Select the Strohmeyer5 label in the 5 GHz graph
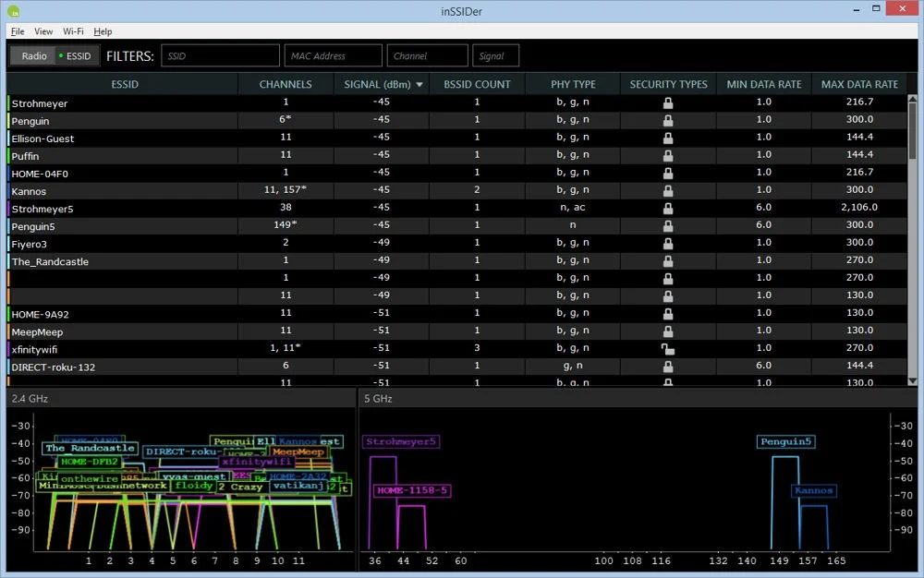924x578 pixels. click(x=401, y=441)
